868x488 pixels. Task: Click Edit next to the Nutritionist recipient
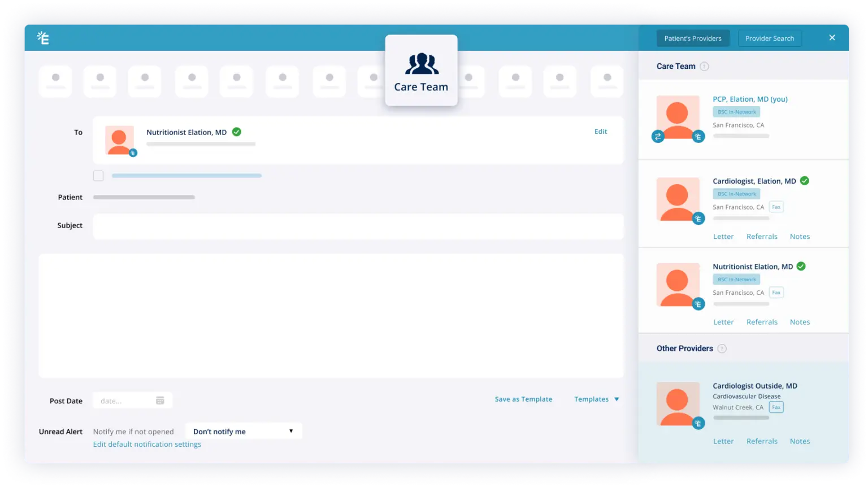(600, 131)
